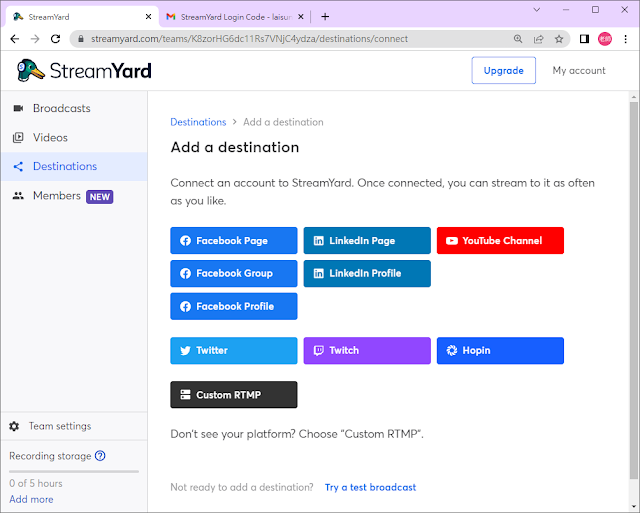640x513 pixels.
Task: Toggle the browser side panel icon
Action: [584, 39]
